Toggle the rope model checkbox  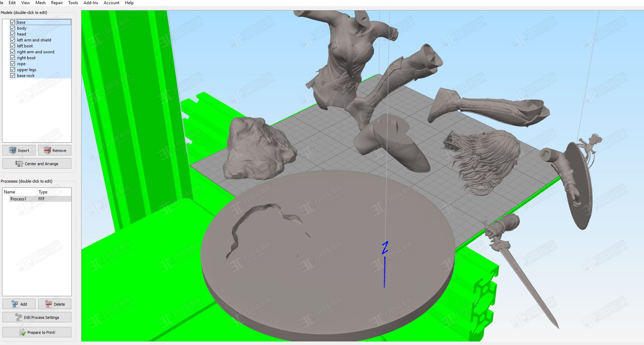click(x=13, y=63)
